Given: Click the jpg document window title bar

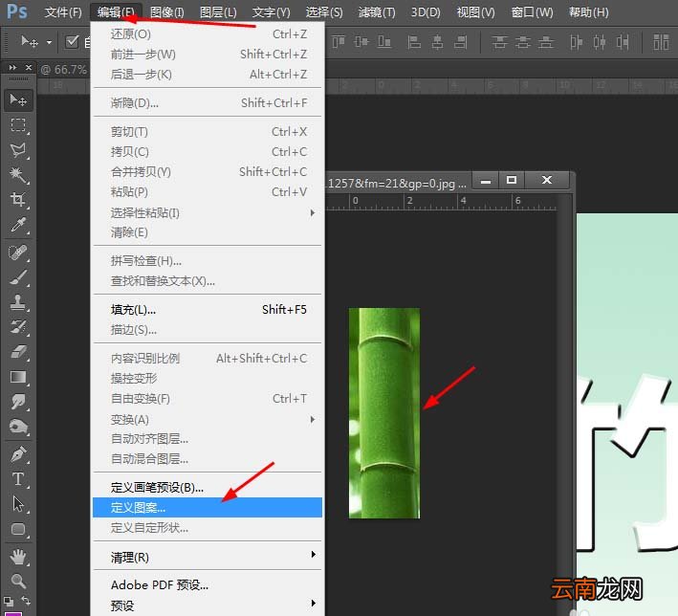Looking at the screenshot, I should pyautogui.click(x=396, y=184).
